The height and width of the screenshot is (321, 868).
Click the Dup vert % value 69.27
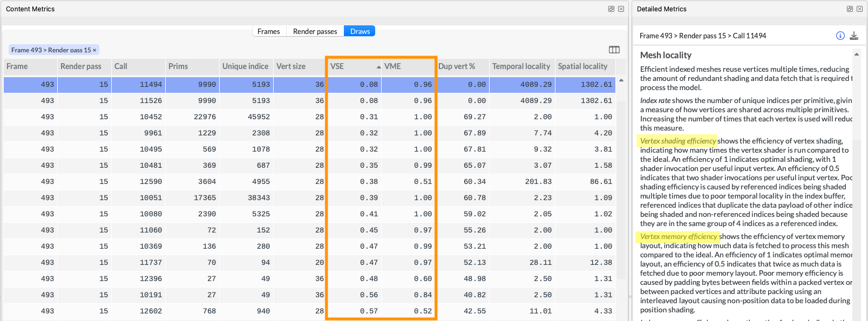[x=474, y=117]
